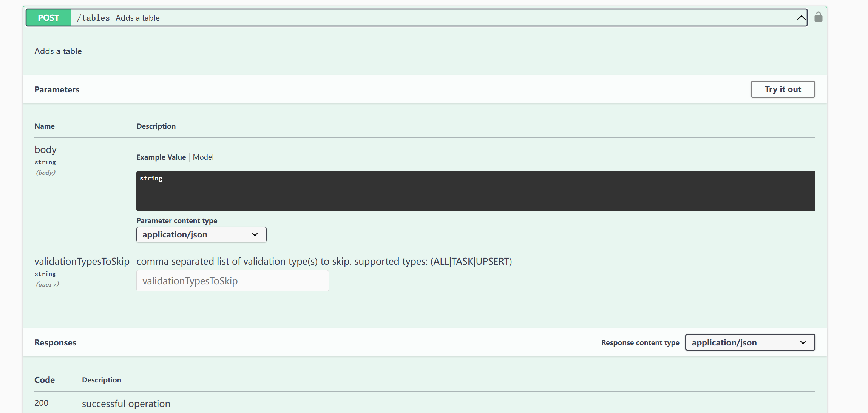Image resolution: width=868 pixels, height=413 pixels.
Task: Click the Responses section heading
Action: coord(55,342)
